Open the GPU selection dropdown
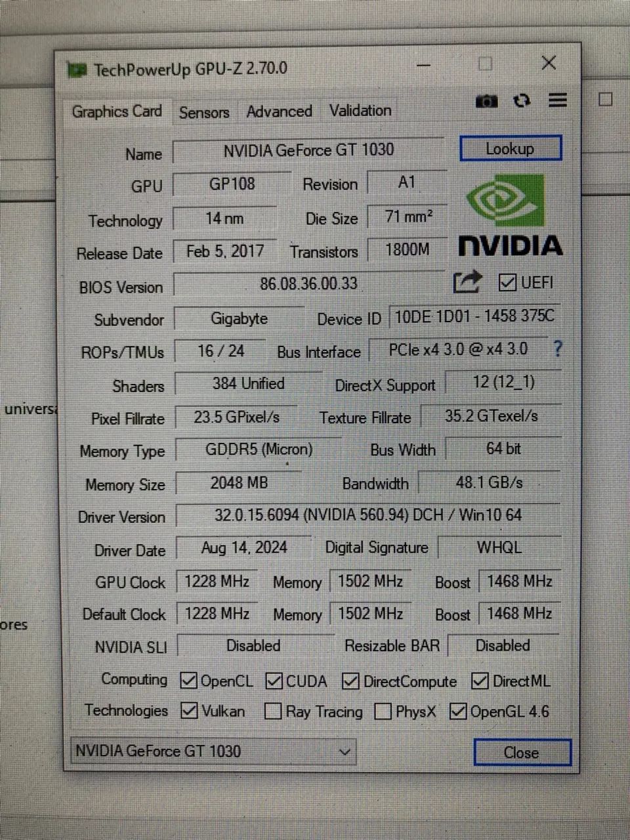Screen dimensions: 630x840 (213, 751)
